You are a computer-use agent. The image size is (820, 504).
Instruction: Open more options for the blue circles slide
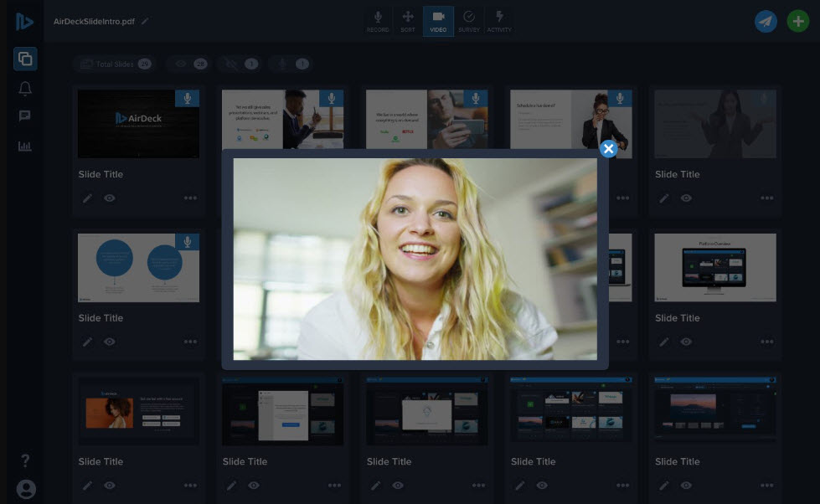[x=190, y=342]
